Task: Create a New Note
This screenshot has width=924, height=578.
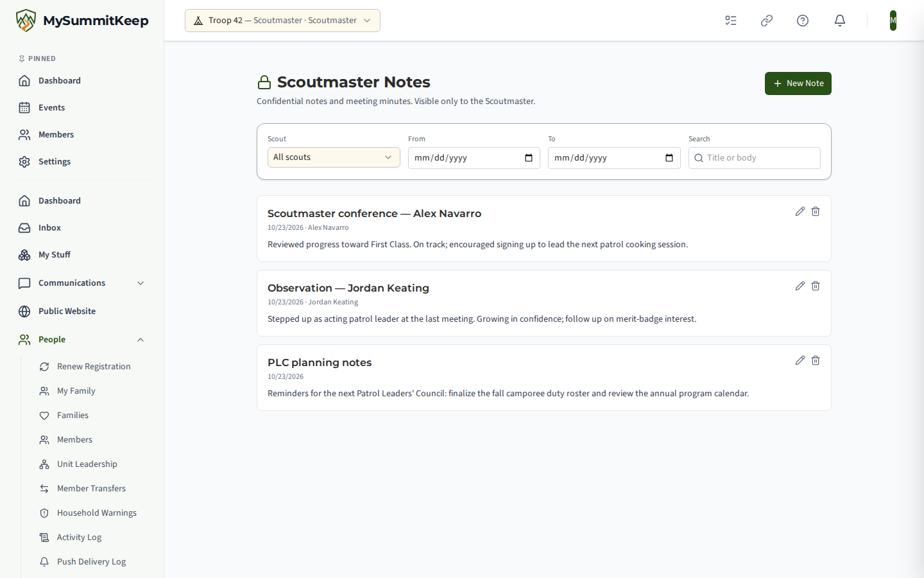Action: [798, 83]
